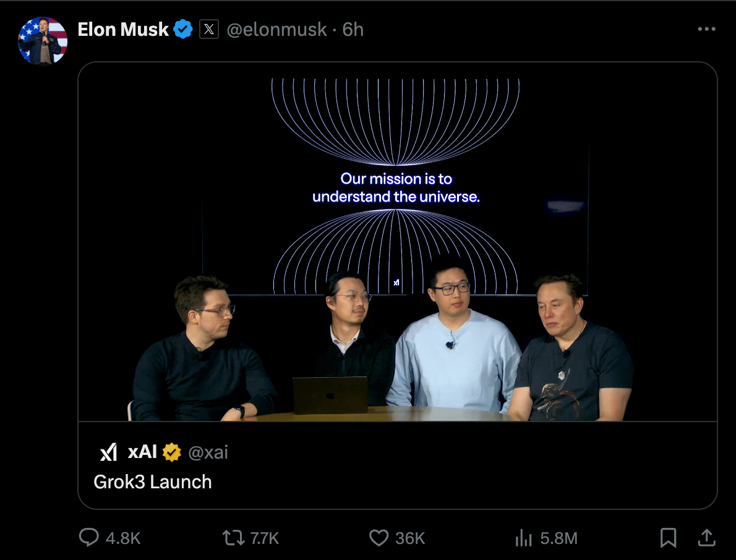Click the share upload icon
Screen dimensions: 736x560
tap(706, 538)
